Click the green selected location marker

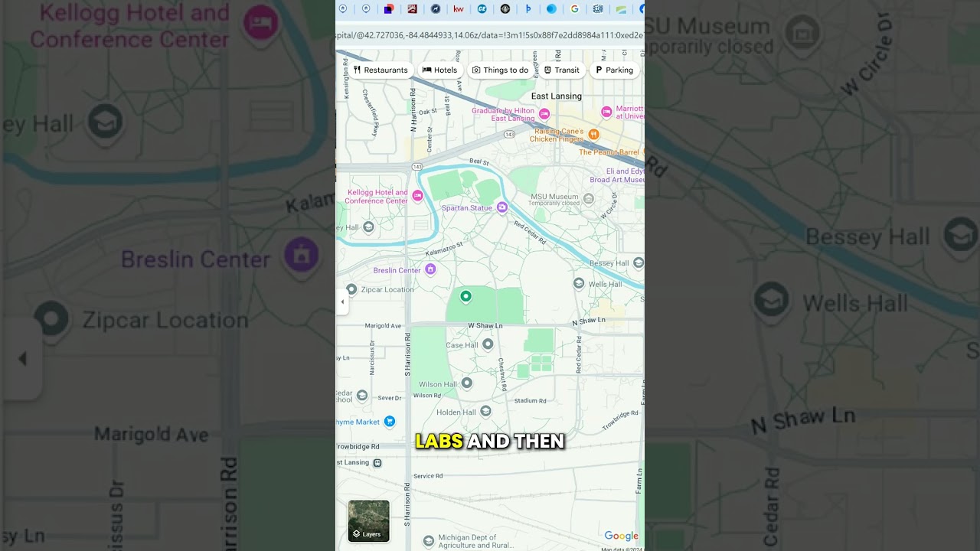465,296
